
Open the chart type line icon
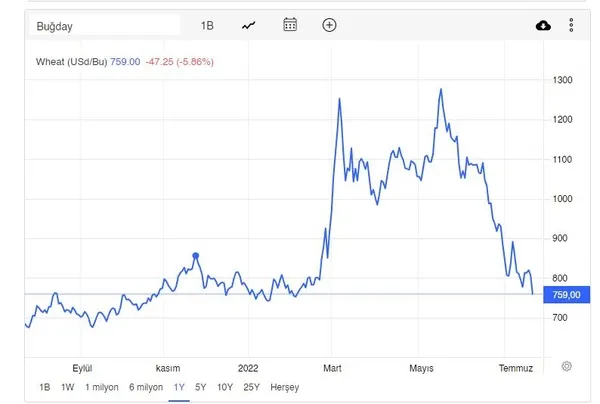[249, 25]
